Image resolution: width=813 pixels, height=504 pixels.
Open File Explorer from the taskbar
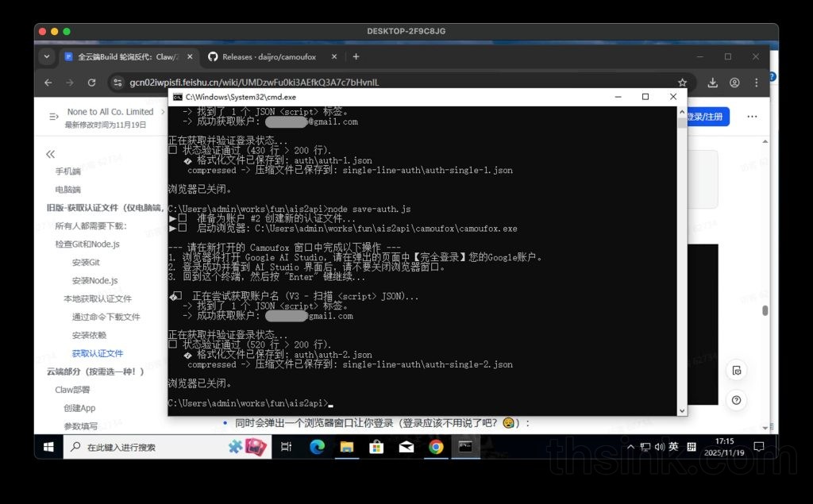347,447
